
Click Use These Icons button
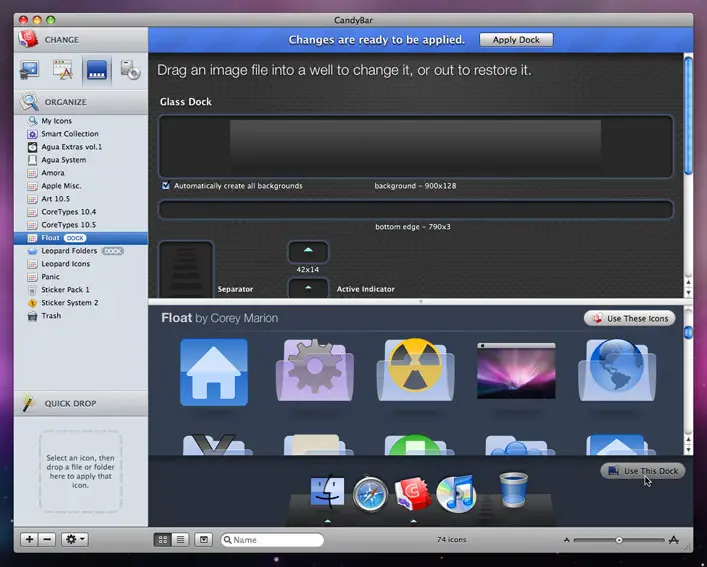coord(629,318)
